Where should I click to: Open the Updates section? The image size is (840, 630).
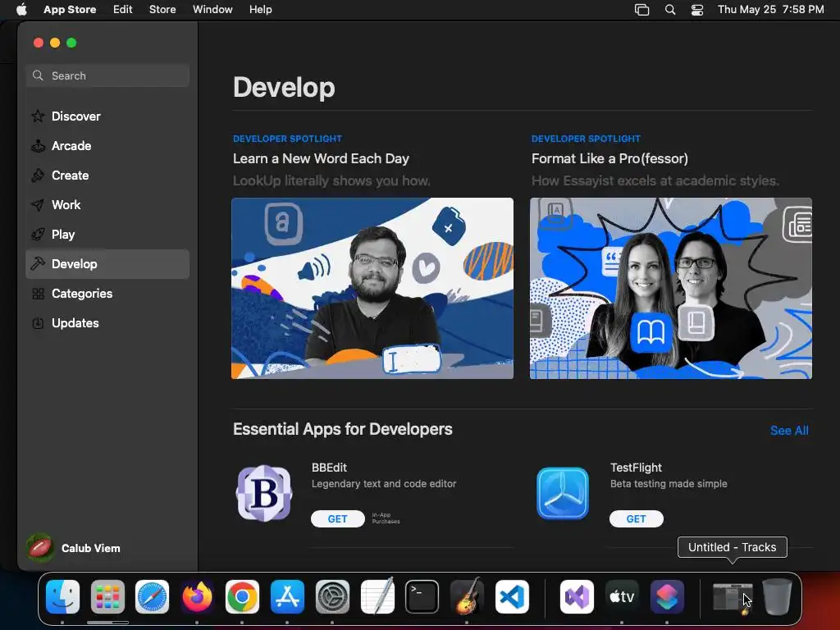[107, 323]
